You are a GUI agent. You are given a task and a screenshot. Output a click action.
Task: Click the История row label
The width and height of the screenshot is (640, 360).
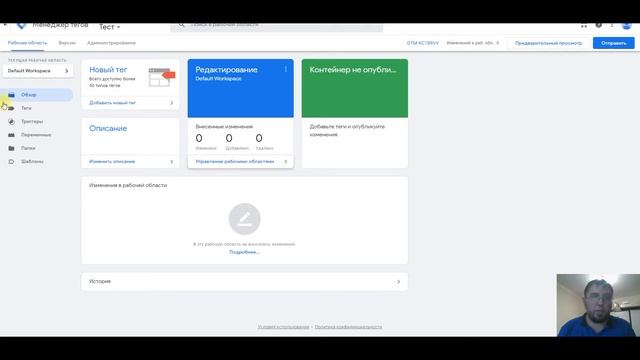pyautogui.click(x=100, y=282)
